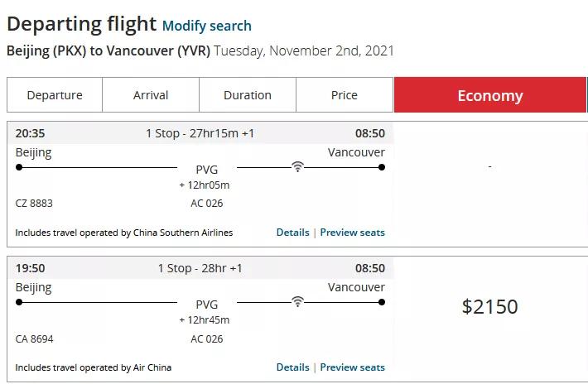Click the Vancouver arrival dot on 20:35 flight

pyautogui.click(x=382, y=167)
